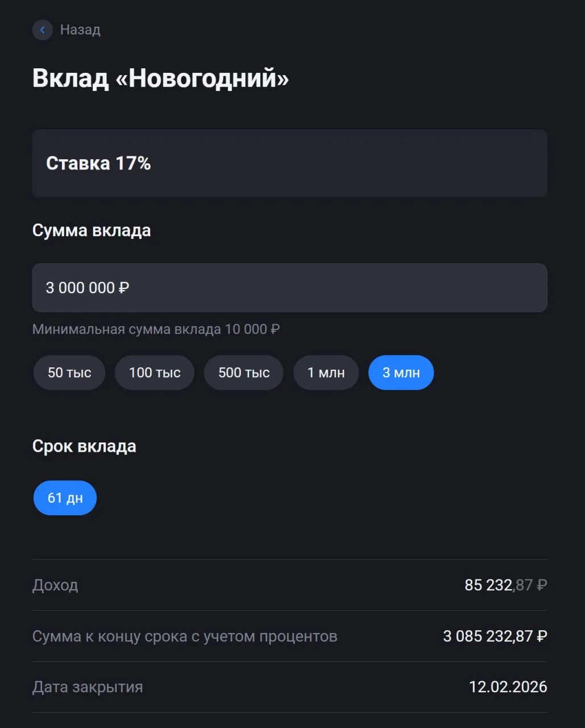Open the «Ставка 17%» rate card
The height and width of the screenshot is (728, 585).
pyautogui.click(x=289, y=163)
